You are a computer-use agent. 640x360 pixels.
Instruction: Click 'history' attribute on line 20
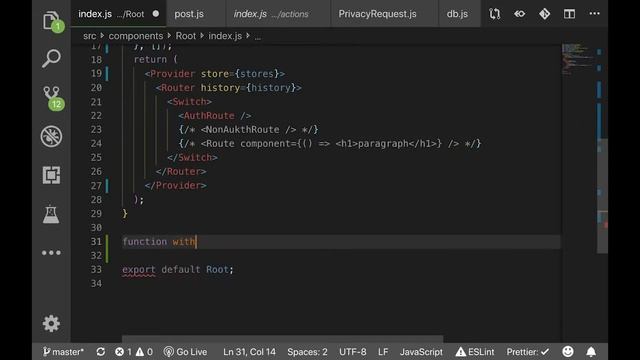220,88
